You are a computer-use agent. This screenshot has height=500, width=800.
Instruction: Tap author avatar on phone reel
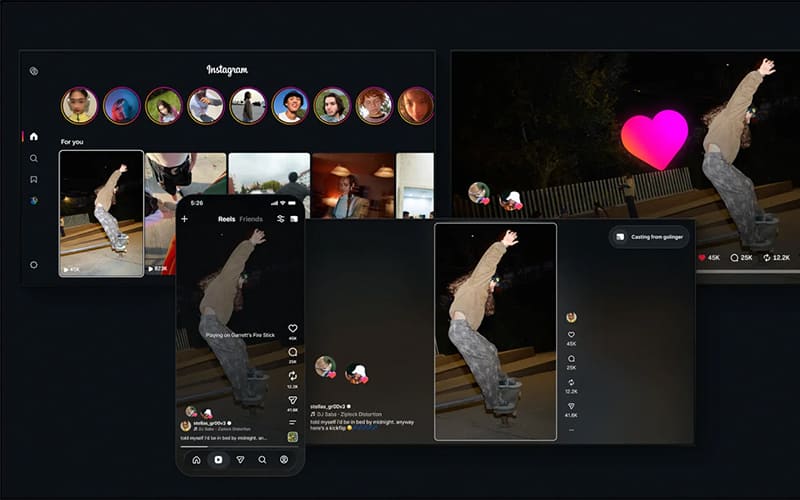(x=186, y=426)
